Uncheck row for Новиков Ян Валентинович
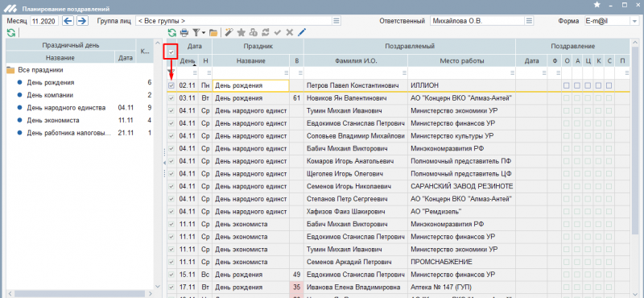The image size is (644, 298). tap(171, 98)
